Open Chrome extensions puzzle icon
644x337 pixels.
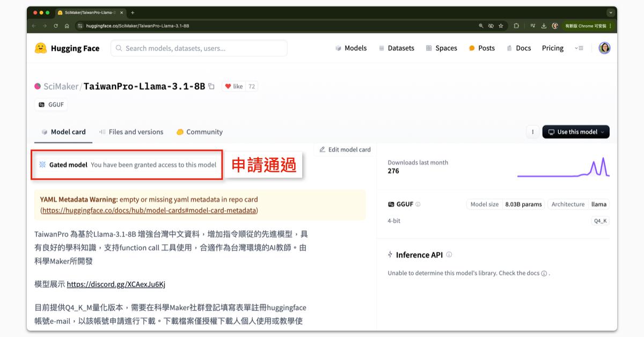coord(516,26)
